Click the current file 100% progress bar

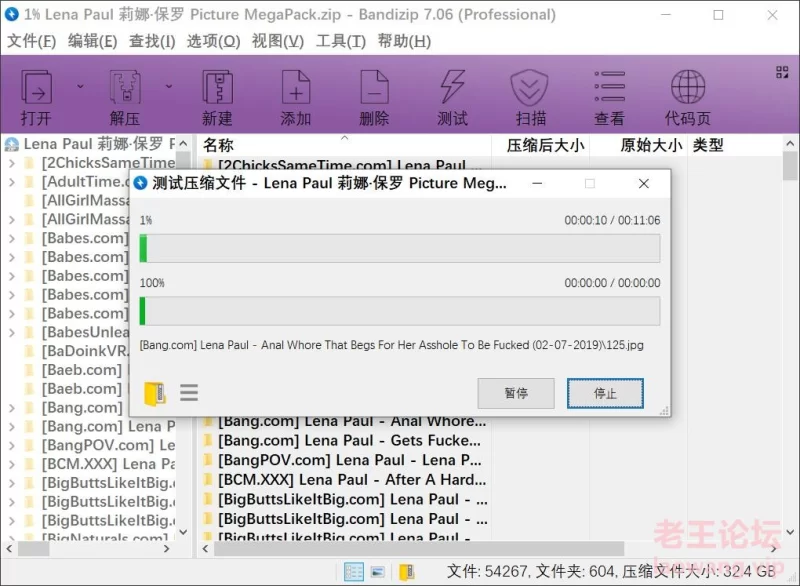[400, 311]
